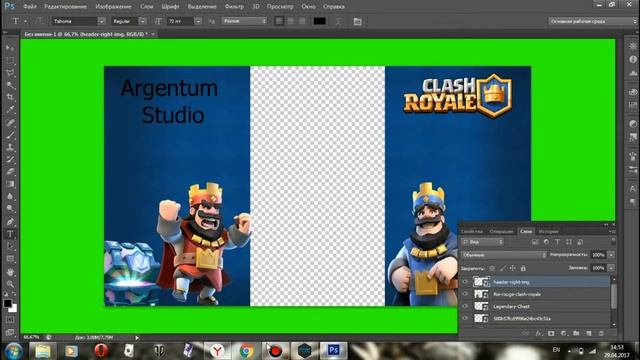Open the Regular font style dropdown
This screenshot has width=640, height=360.
click(142, 21)
